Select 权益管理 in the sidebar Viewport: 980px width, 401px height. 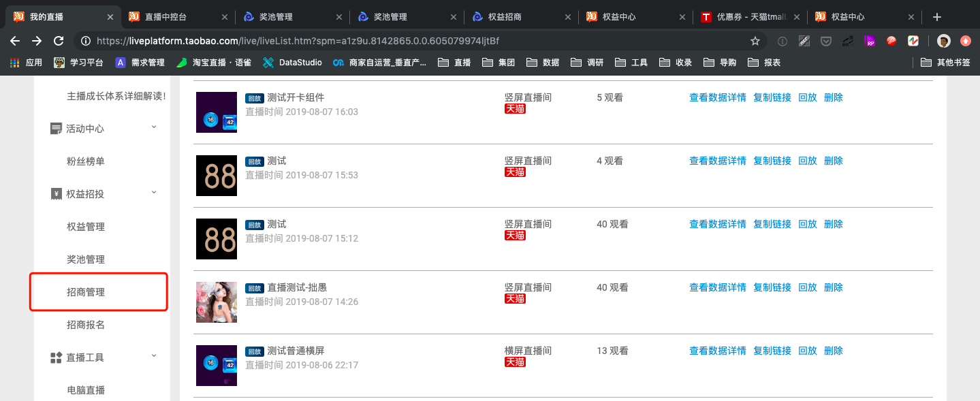point(86,227)
